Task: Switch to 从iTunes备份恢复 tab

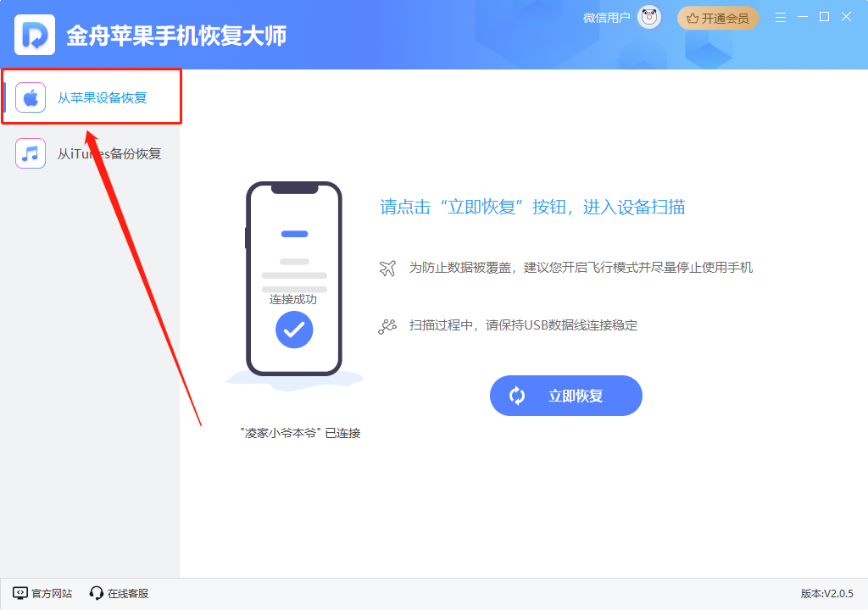Action: coord(90,153)
